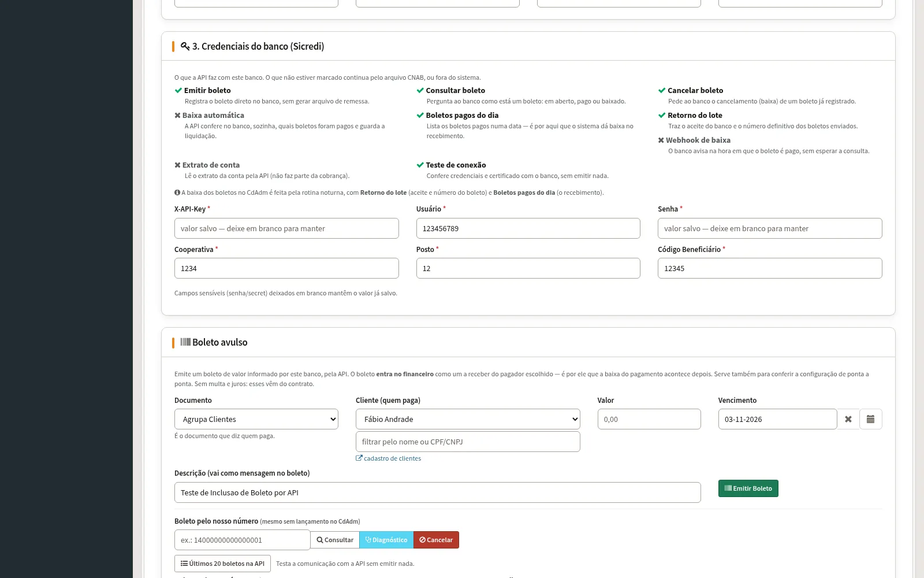Viewport: 924px width, 578px height.
Task: Click the check mark next to Consultar boleto
Action: [x=420, y=90]
